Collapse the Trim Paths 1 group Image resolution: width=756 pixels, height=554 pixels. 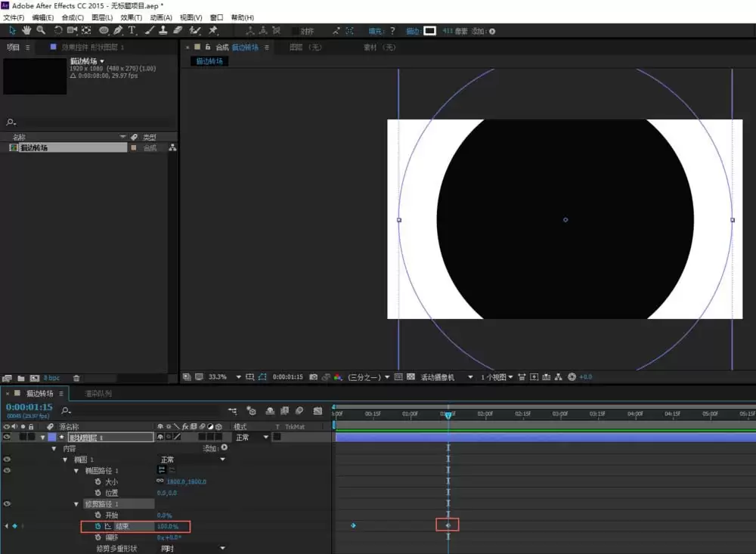click(76, 504)
